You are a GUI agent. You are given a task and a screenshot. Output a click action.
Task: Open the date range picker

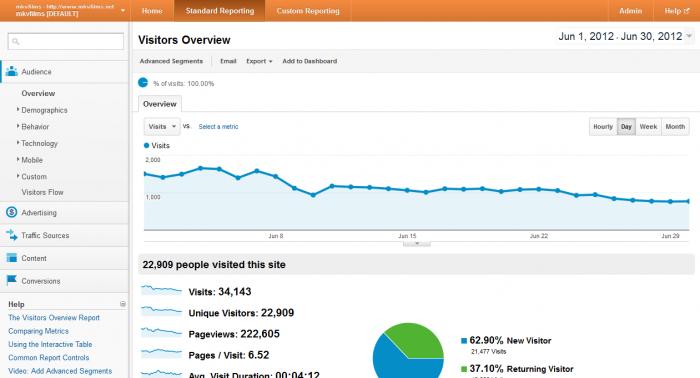pyautogui.click(x=625, y=36)
